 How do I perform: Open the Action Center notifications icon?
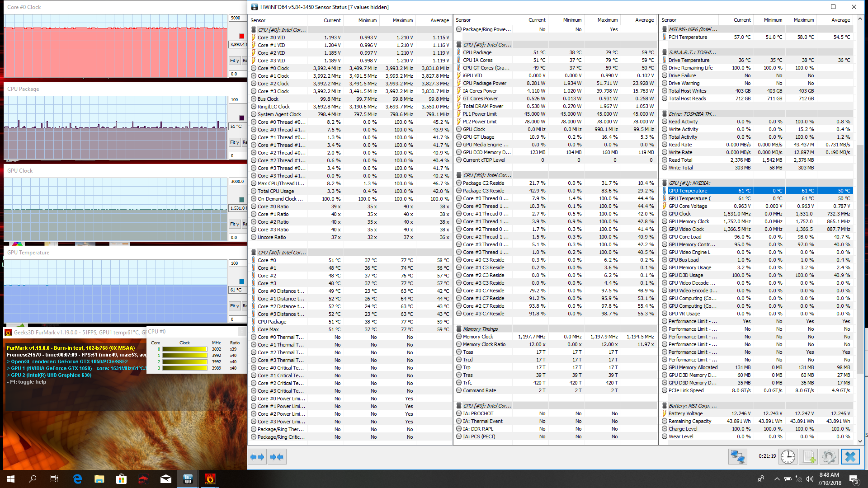(854, 479)
